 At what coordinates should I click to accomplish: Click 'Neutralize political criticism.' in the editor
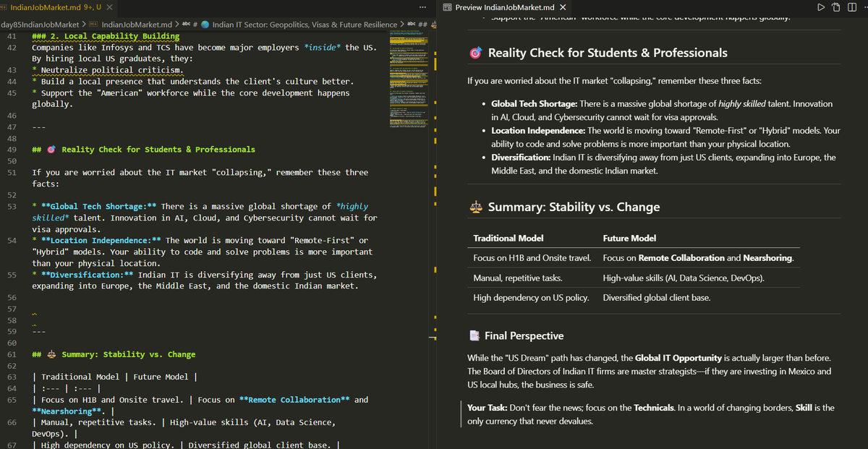112,70
